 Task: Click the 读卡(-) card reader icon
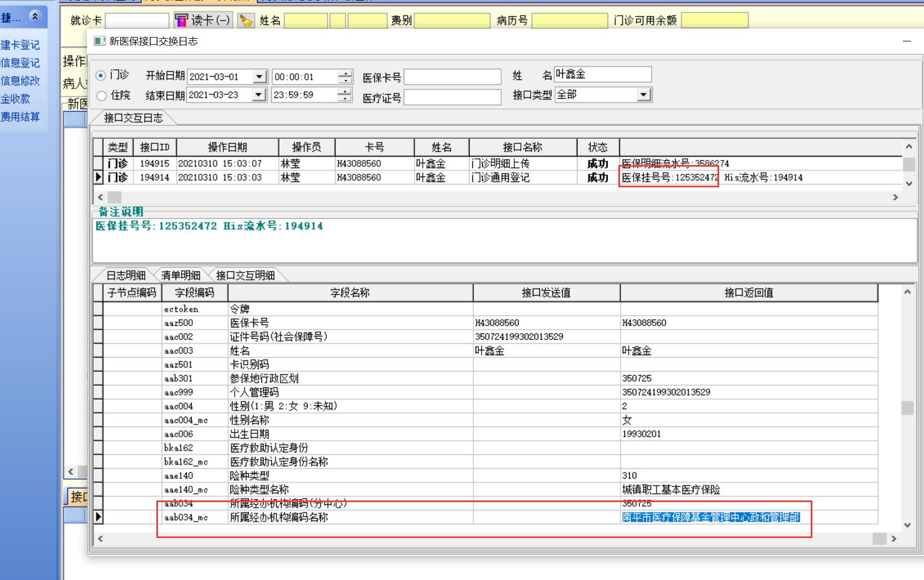coord(181,21)
